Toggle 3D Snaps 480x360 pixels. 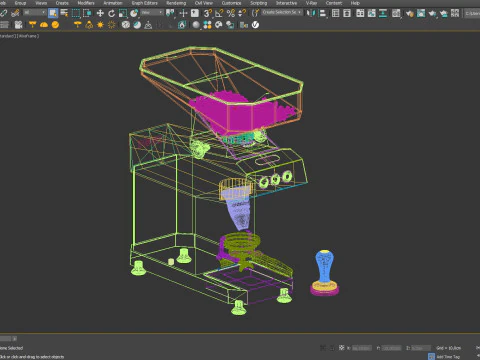208,13
